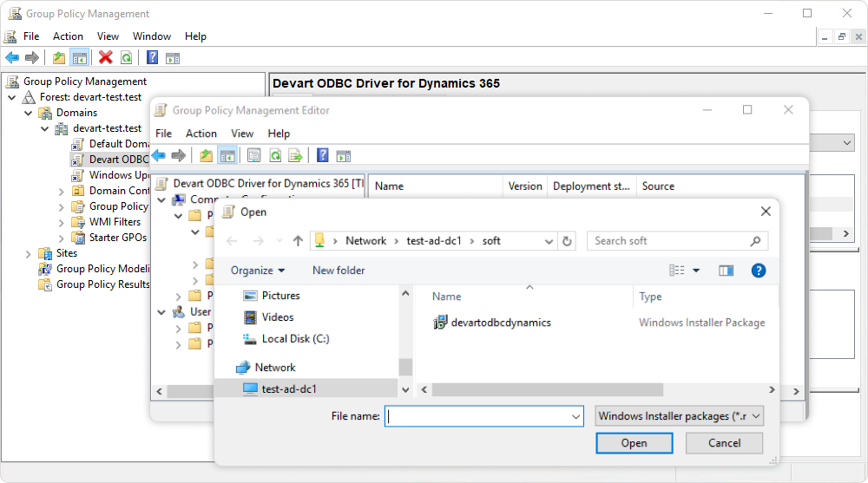Click Up one level icon in Editor toolbar
This screenshot has width=868, height=483.
pyautogui.click(x=206, y=155)
